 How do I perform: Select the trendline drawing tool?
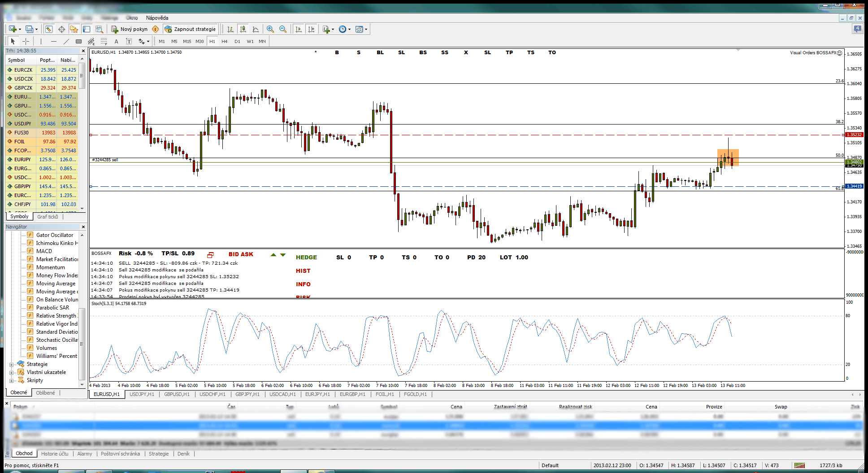coord(66,41)
